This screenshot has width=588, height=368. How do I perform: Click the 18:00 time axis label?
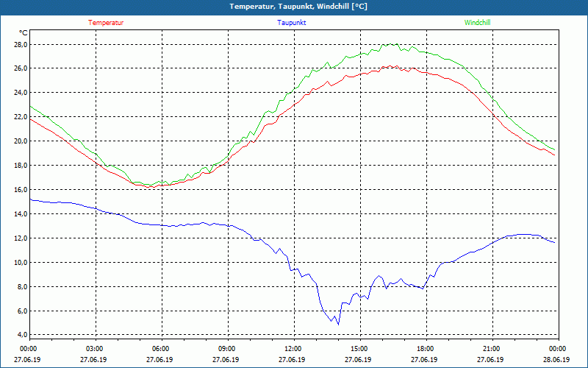coord(426,349)
